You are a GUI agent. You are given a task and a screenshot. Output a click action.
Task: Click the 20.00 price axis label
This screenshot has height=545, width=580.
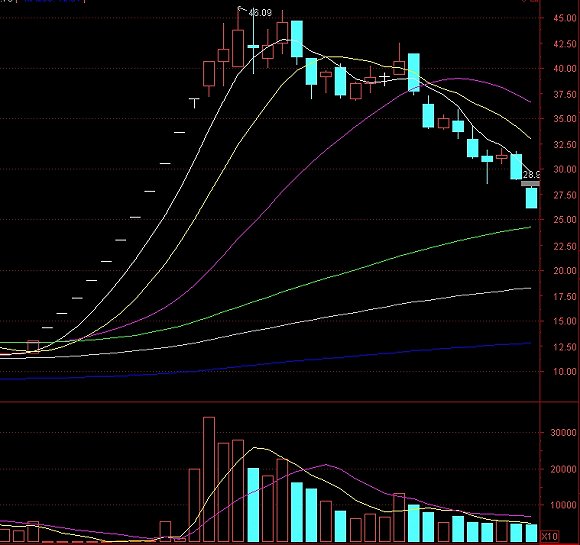coord(565,271)
